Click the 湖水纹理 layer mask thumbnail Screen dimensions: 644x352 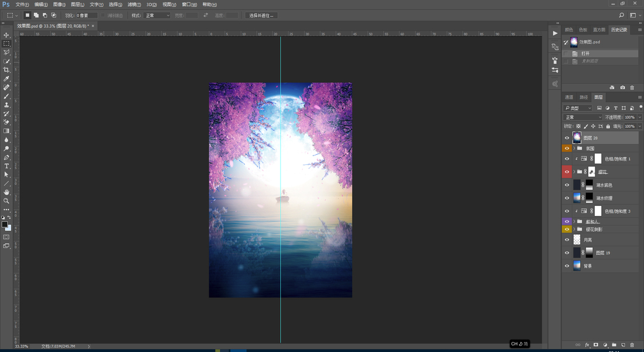[x=590, y=198]
